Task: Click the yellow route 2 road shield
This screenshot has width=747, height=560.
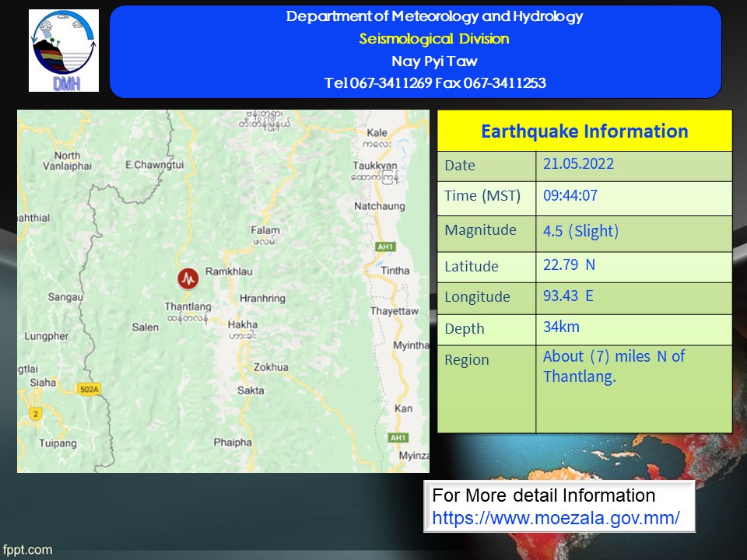Action: pos(35,413)
